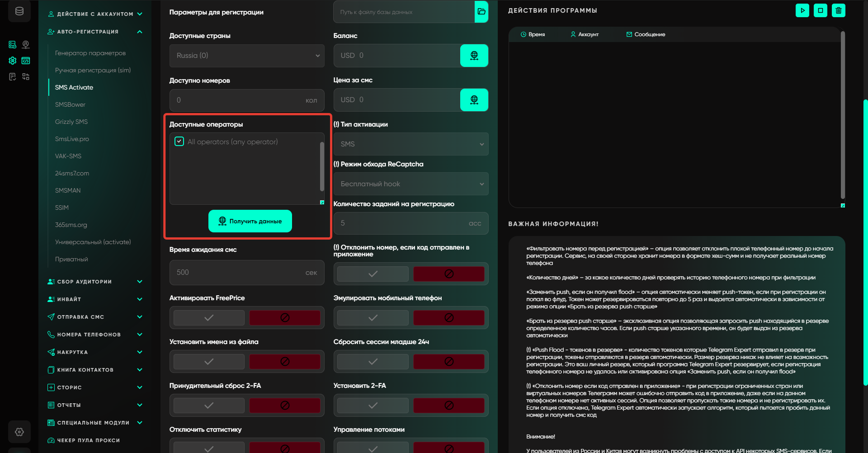Click the code window icon in left rail

click(26, 61)
